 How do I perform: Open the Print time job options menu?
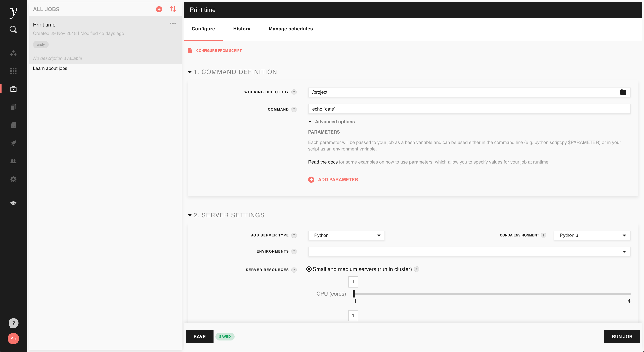173,24
